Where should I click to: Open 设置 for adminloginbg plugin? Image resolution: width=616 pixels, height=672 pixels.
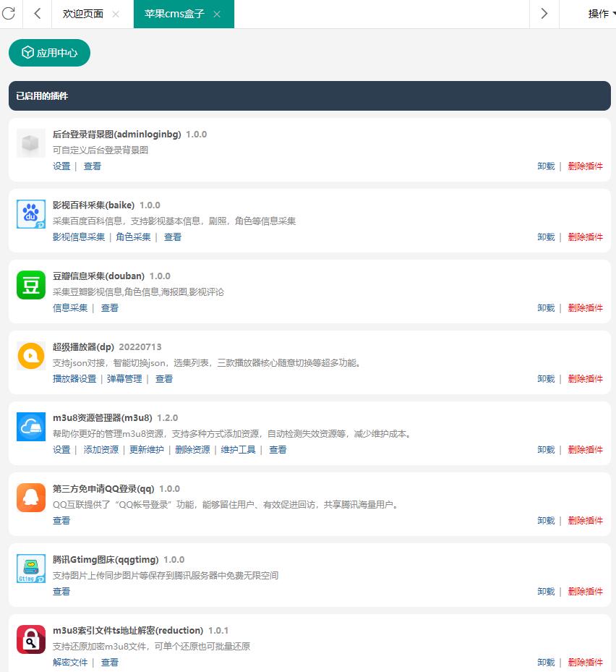click(x=61, y=166)
